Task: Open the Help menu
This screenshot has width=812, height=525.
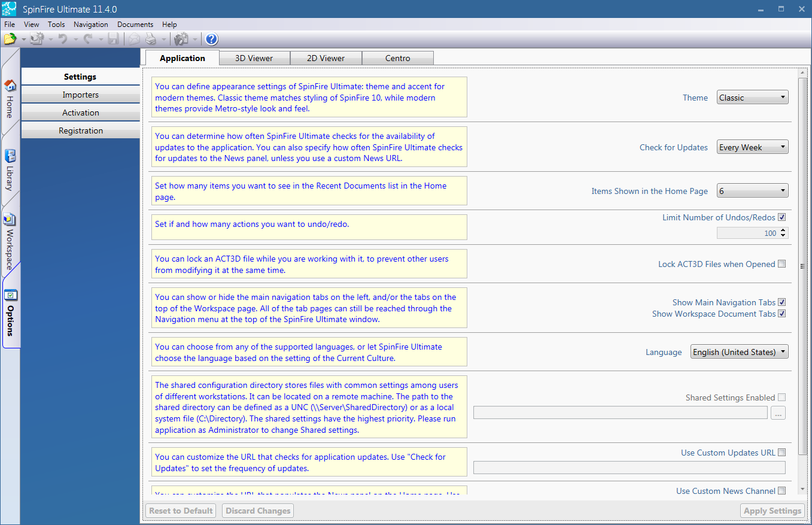Action: tap(169, 25)
